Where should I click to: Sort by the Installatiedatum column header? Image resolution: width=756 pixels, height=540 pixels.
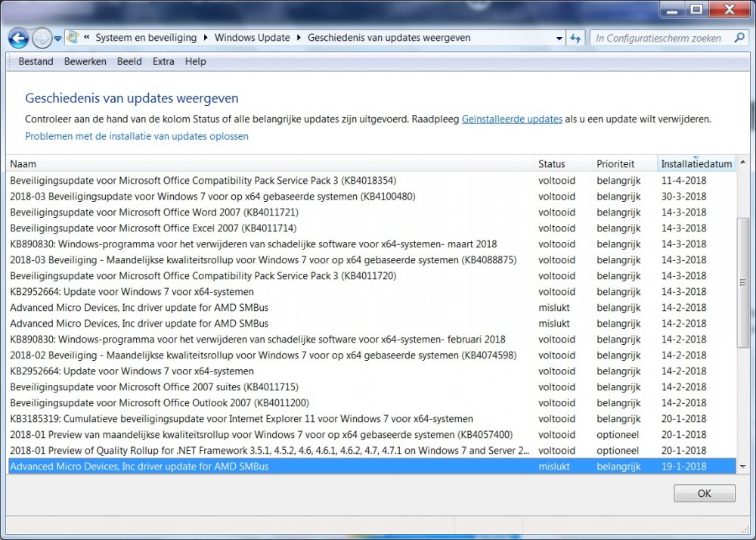[x=696, y=163]
